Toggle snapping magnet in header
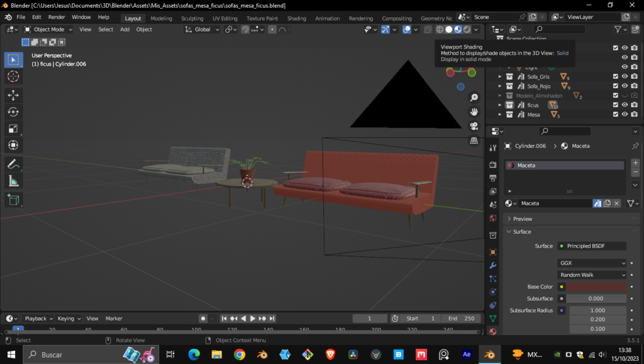Screen dimensions: 644x364 [245, 29]
